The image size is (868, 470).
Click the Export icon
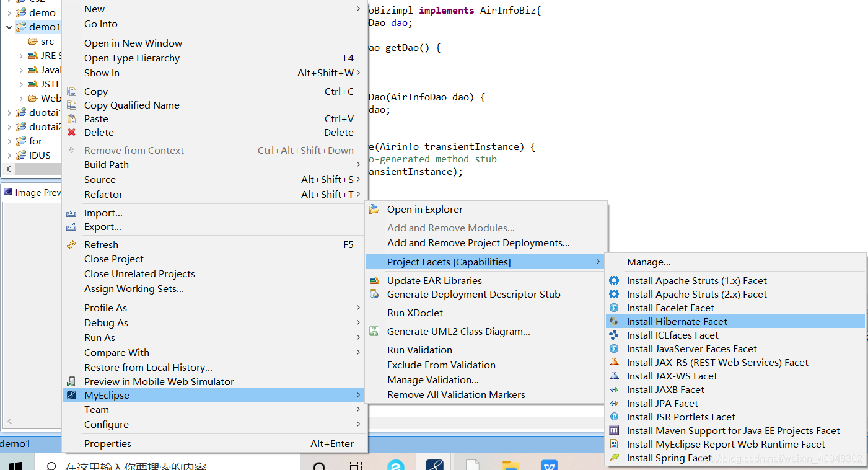click(x=71, y=226)
